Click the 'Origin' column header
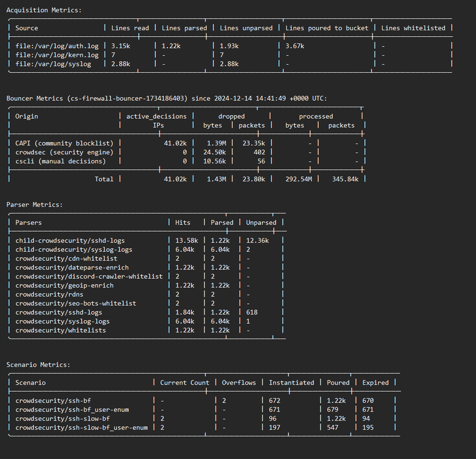 click(27, 116)
